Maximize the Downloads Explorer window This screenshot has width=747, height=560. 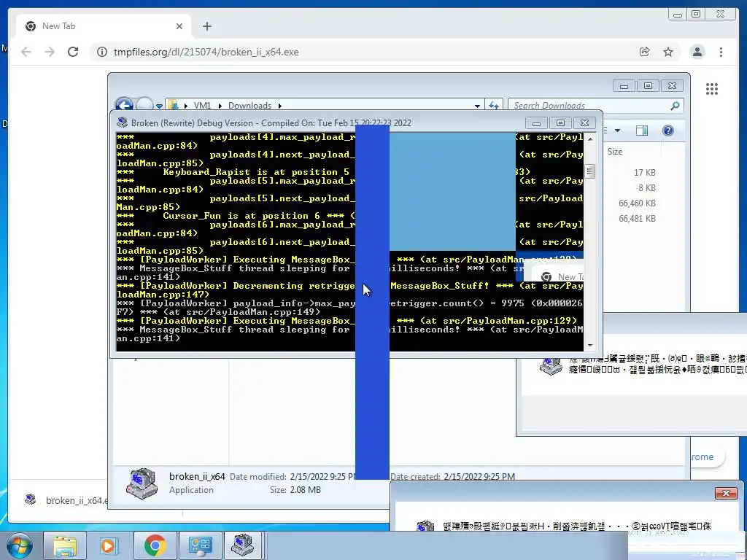point(648,86)
